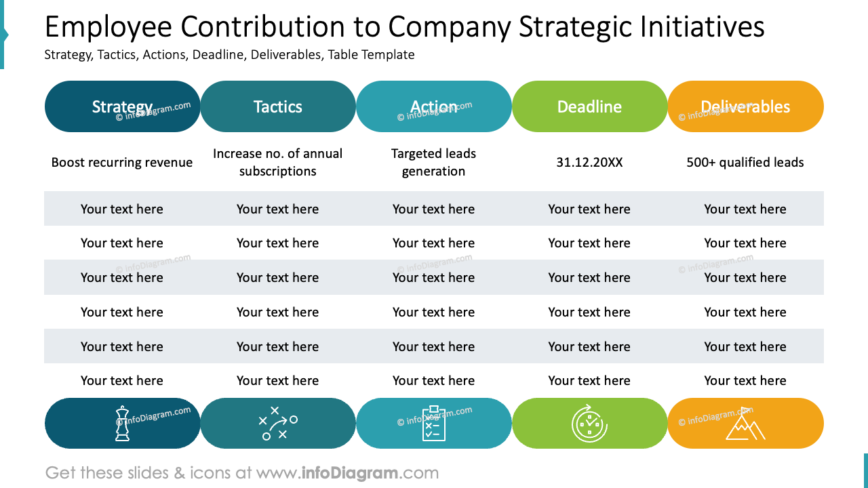Select the Action header pill

tap(434, 106)
